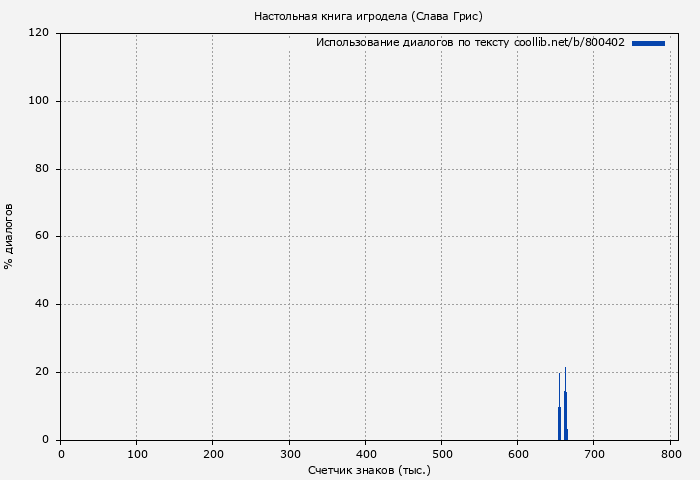The width and height of the screenshot is (700, 480).
Task: Click the 500 tick on the x-axis
Action: click(x=441, y=454)
